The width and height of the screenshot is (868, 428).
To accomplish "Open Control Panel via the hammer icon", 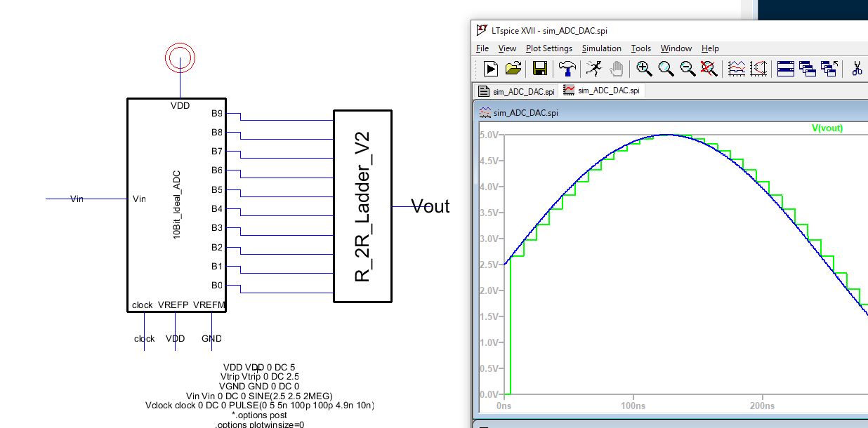I will click(x=567, y=68).
